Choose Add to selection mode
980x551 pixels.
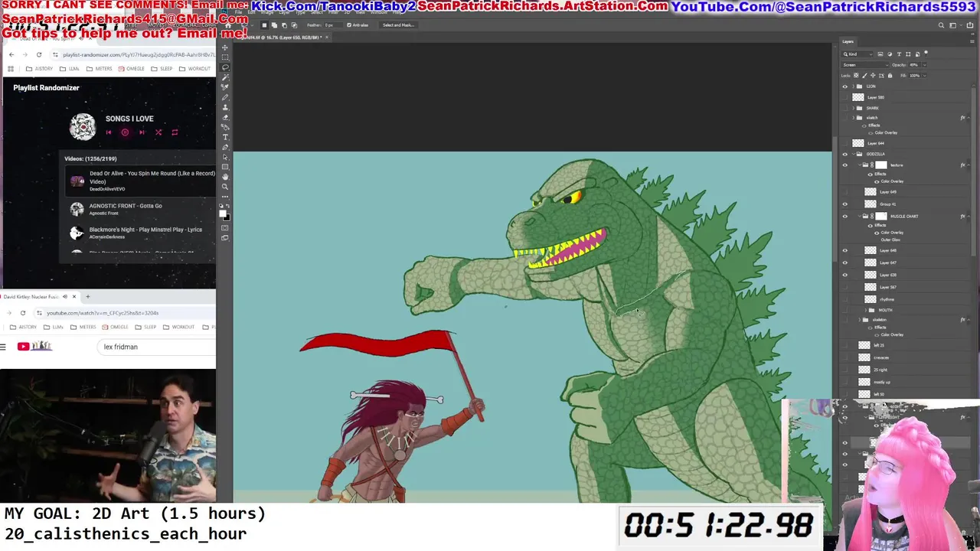pyautogui.click(x=274, y=25)
